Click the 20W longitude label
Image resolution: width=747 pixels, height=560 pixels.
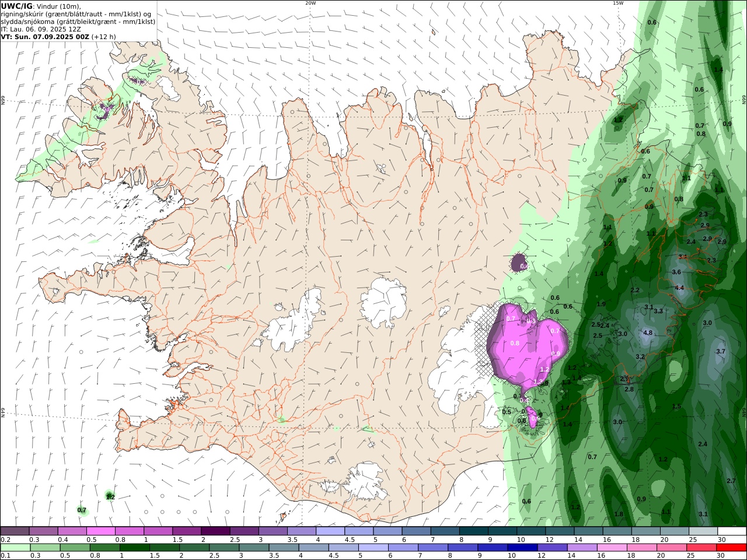(x=310, y=3)
